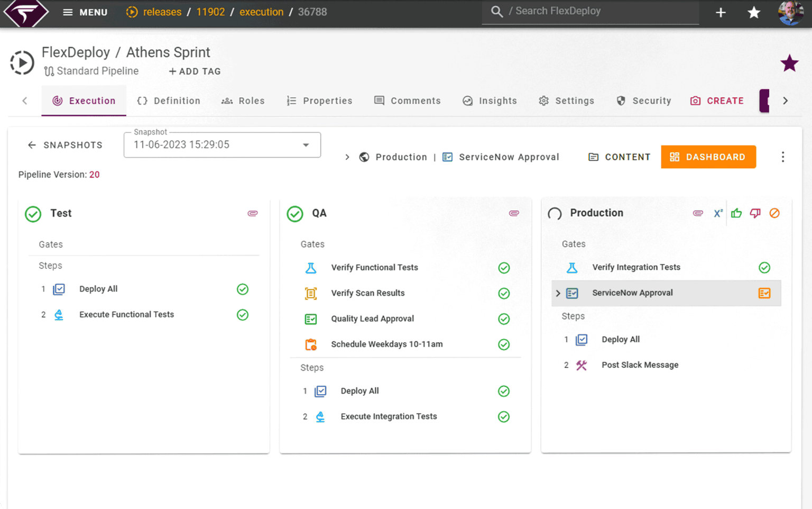Open the three-dot more options menu
812x509 pixels.
click(x=783, y=157)
